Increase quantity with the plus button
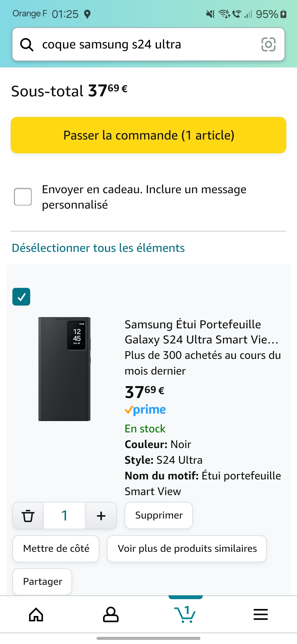The width and height of the screenshot is (297, 644). (101, 515)
